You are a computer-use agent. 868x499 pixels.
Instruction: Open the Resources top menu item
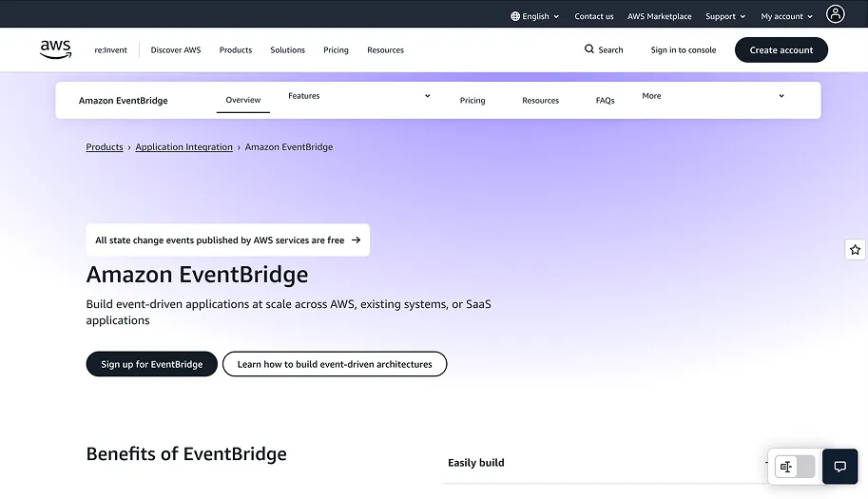385,49
